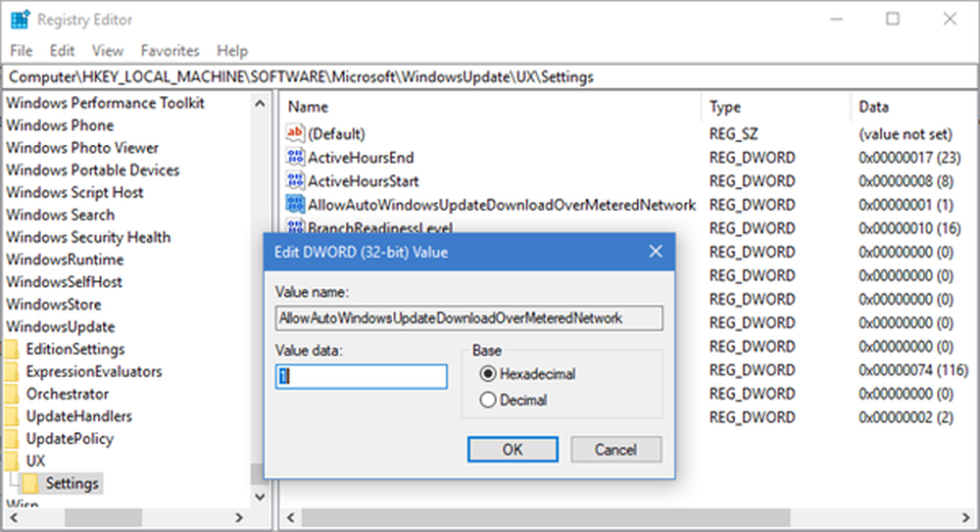The width and height of the screenshot is (980, 532).
Task: Click the ExpressionEvaluators folder icon
Action: (x=12, y=371)
